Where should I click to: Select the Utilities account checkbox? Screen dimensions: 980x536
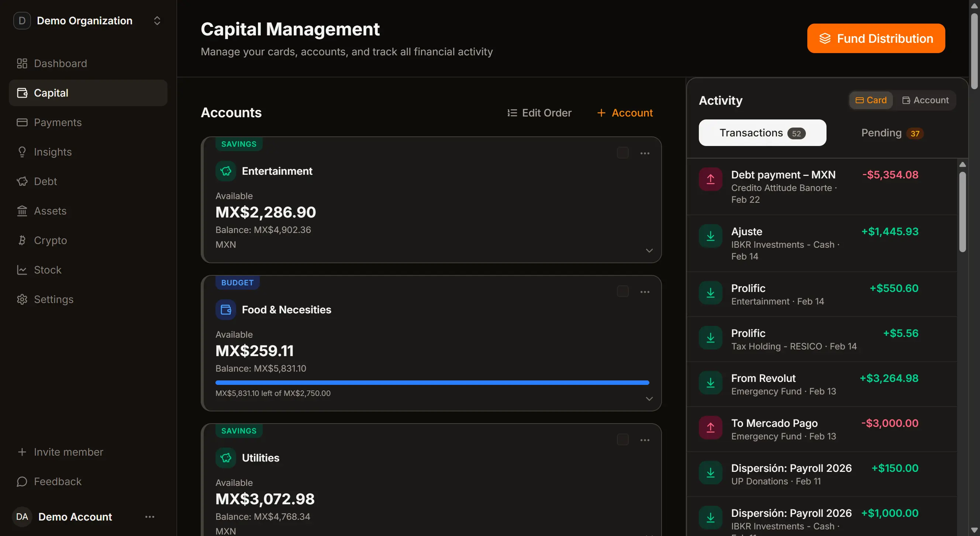pyautogui.click(x=622, y=440)
